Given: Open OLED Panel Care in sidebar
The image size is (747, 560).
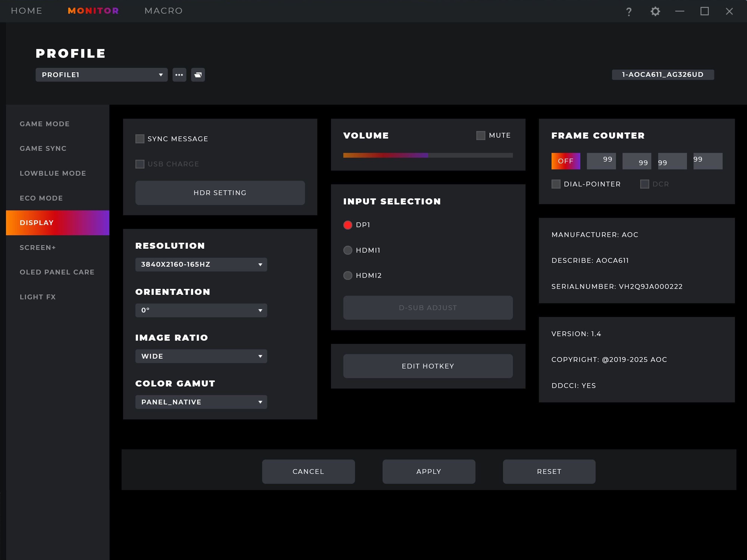Looking at the screenshot, I should 57,272.
